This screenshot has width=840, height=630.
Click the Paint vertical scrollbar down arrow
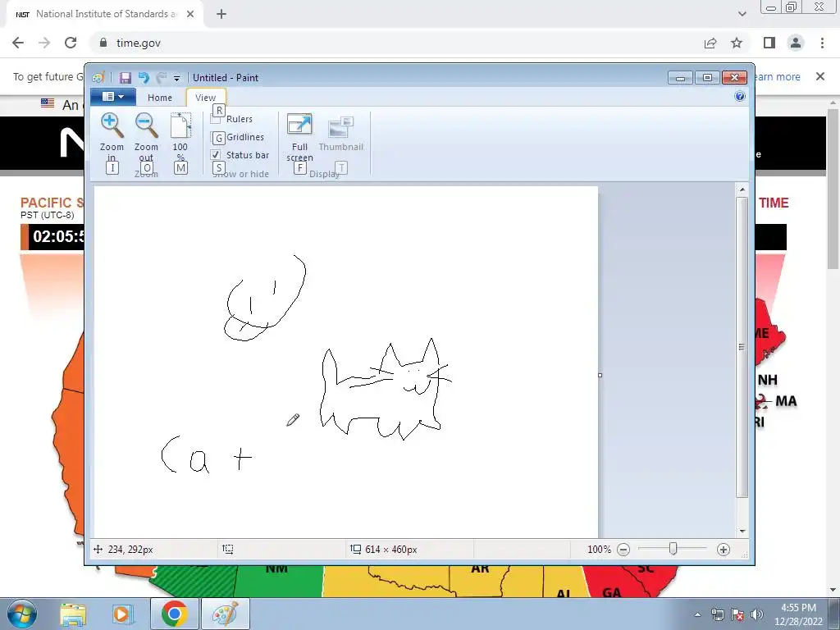click(742, 531)
